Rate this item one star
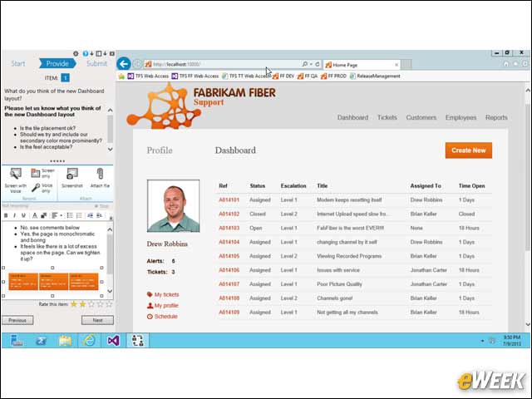This screenshot has height=399, width=532. [74, 304]
